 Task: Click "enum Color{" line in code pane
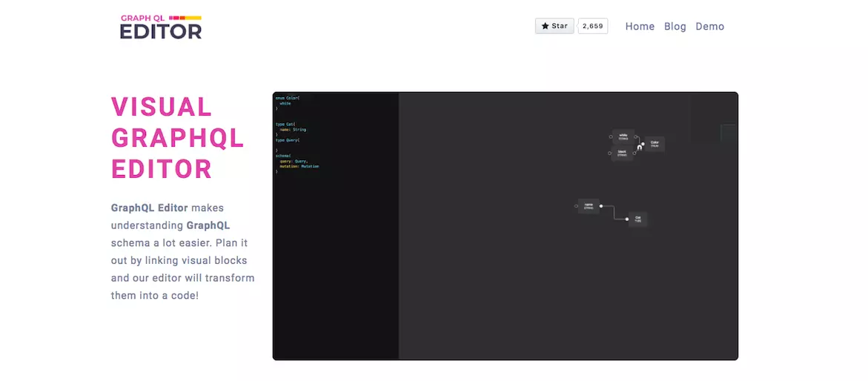288,98
